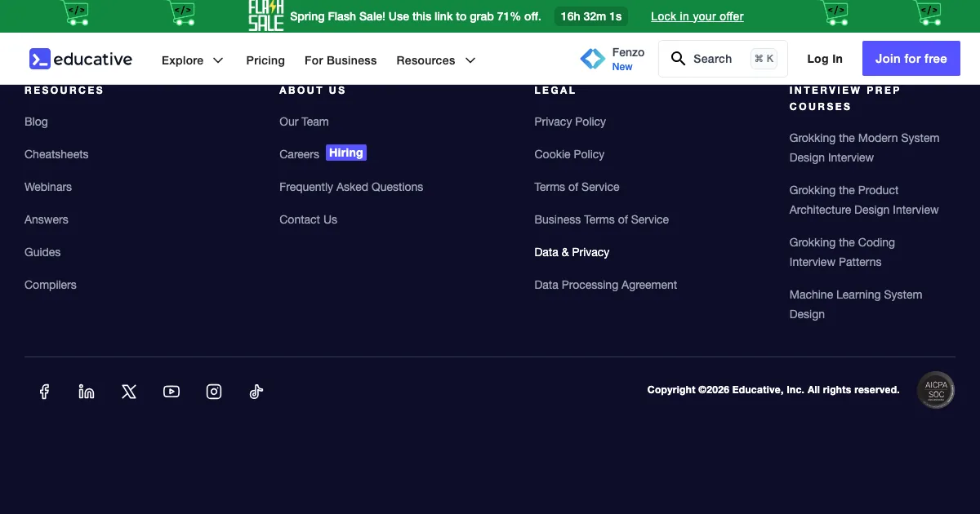The width and height of the screenshot is (980, 514).
Task: Open the Fenzo New item
Action: coord(612,59)
